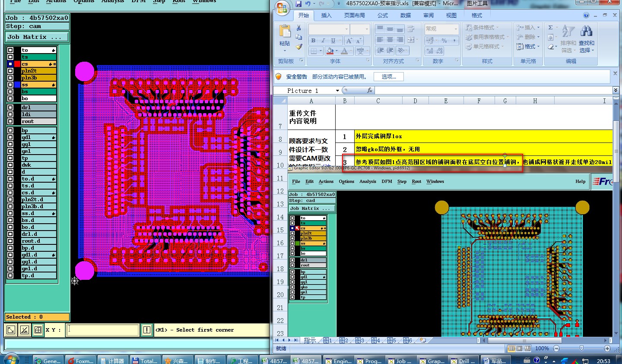The image size is (622, 364).
Task: Click the blue color swatch of layer ss
Action: point(17,85)
